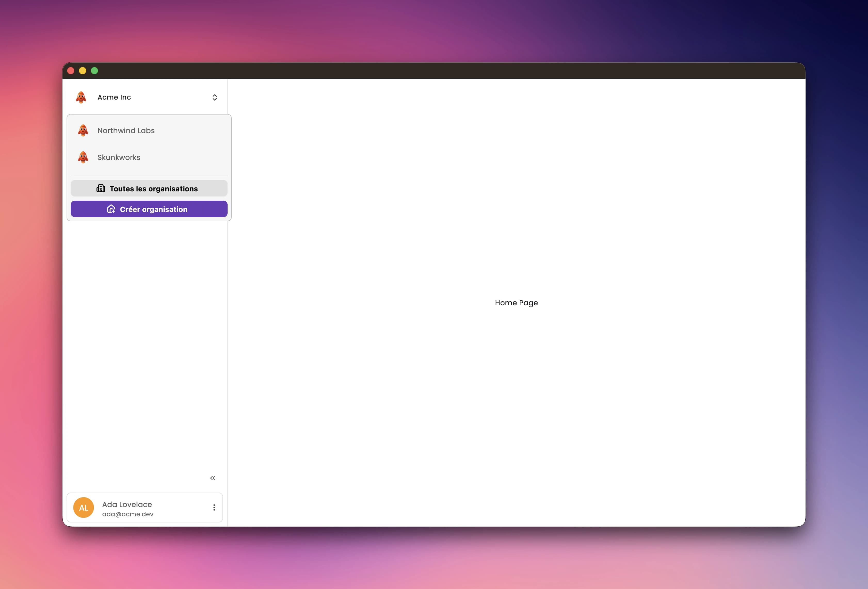The image size is (868, 589).
Task: Open Ada Lovelace's three-dot menu
Action: coord(214,507)
